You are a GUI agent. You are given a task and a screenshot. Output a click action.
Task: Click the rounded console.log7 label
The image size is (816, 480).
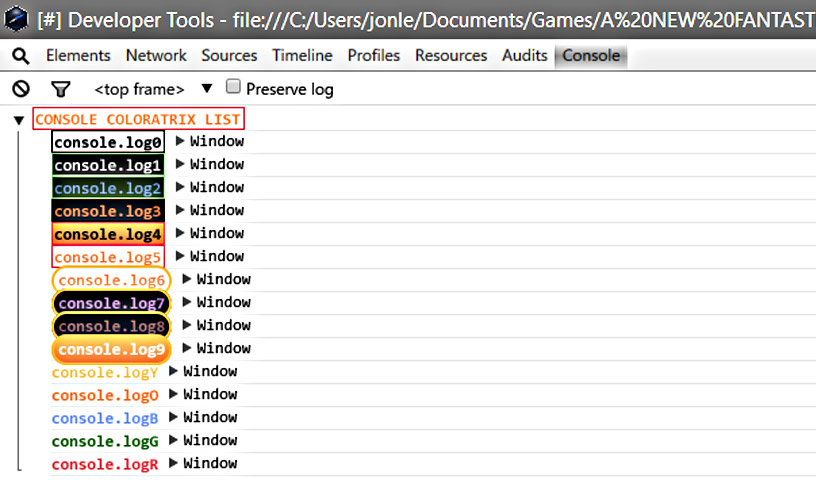click(111, 303)
